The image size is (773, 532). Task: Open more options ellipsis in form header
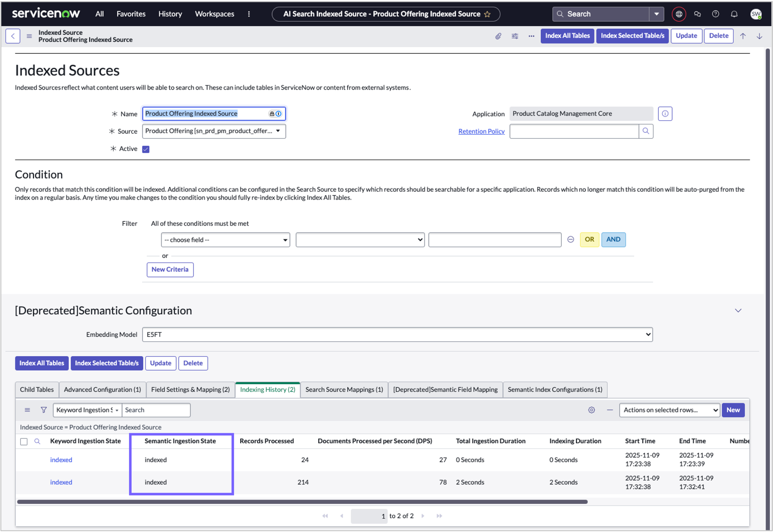click(x=531, y=36)
